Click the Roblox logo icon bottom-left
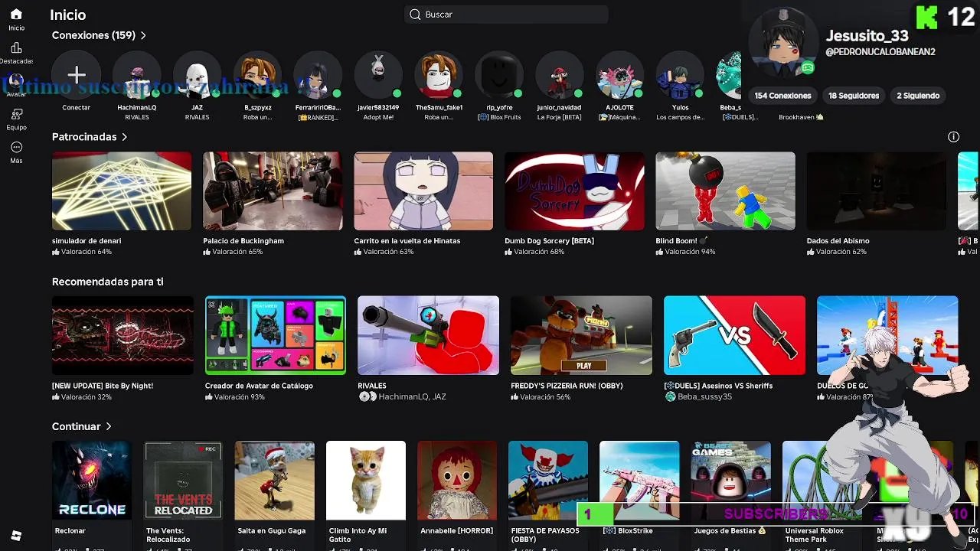Screen dimensions: 980x551 pyautogui.click(x=16, y=536)
